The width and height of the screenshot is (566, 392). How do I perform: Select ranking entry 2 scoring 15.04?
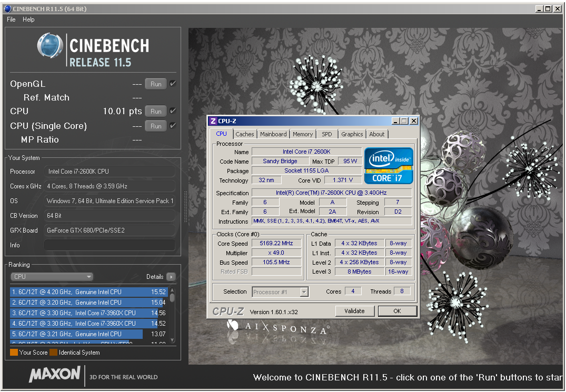point(89,302)
